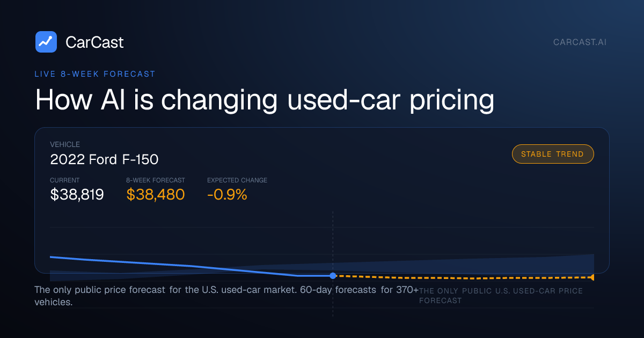Click the dashed orange forecast line
The image size is (644, 338).
tap(462, 277)
